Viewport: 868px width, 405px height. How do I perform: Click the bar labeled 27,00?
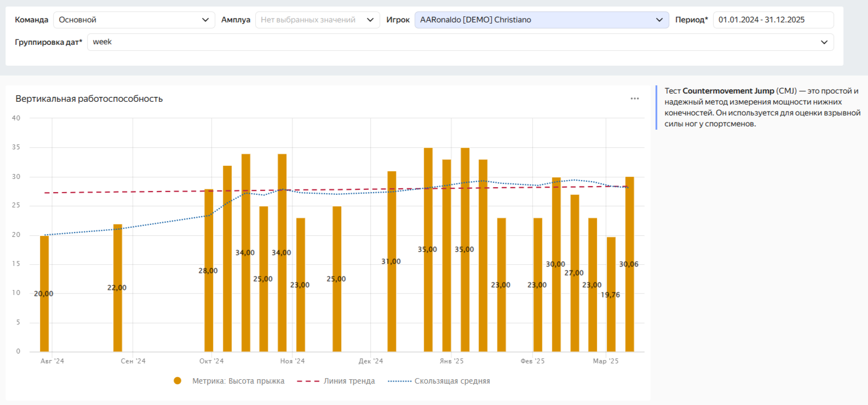[574, 273]
